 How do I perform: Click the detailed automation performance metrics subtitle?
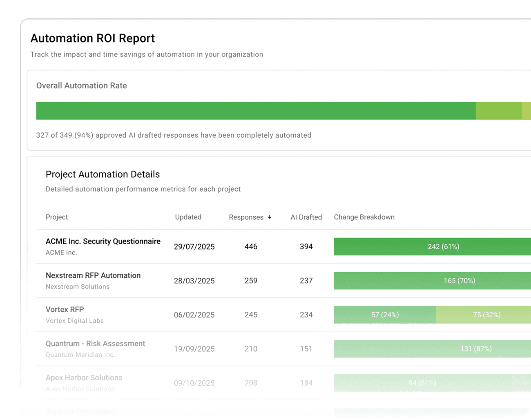(x=143, y=189)
